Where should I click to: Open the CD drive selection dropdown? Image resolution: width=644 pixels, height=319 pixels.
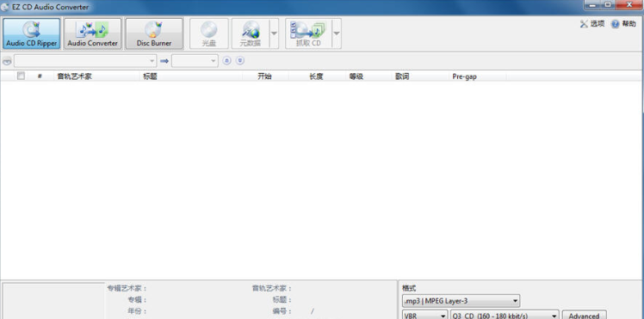85,61
